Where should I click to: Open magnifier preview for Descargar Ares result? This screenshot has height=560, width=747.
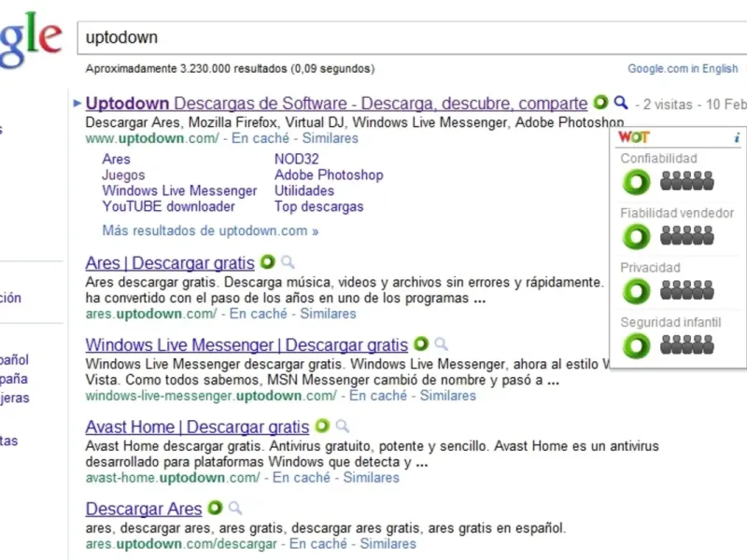(235, 508)
